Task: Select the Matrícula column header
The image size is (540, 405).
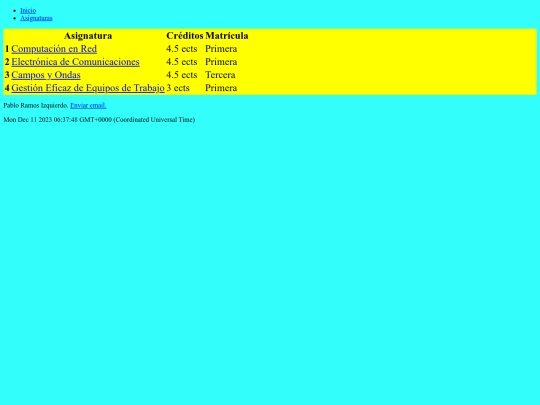Action: click(x=227, y=35)
